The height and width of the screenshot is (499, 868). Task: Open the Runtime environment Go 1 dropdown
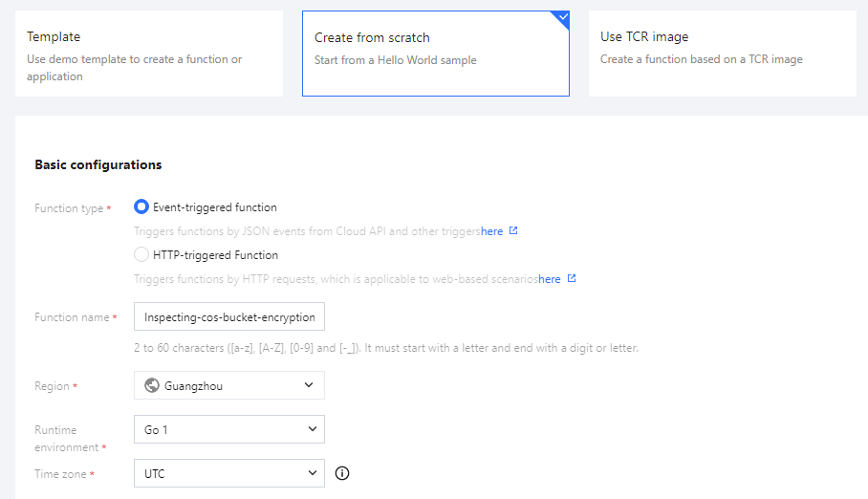click(229, 430)
